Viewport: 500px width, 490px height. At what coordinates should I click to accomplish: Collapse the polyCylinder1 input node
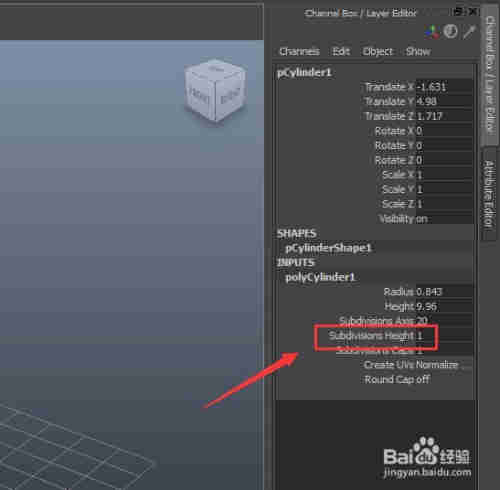[320, 277]
